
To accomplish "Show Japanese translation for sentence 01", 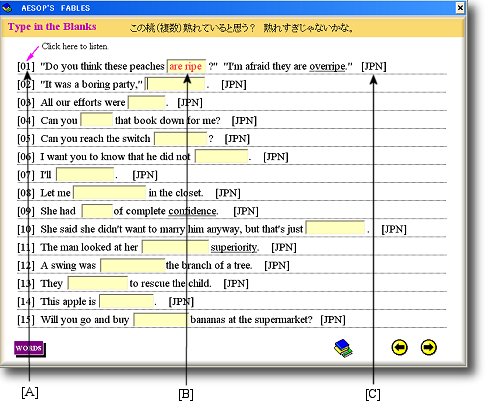I will point(374,66).
